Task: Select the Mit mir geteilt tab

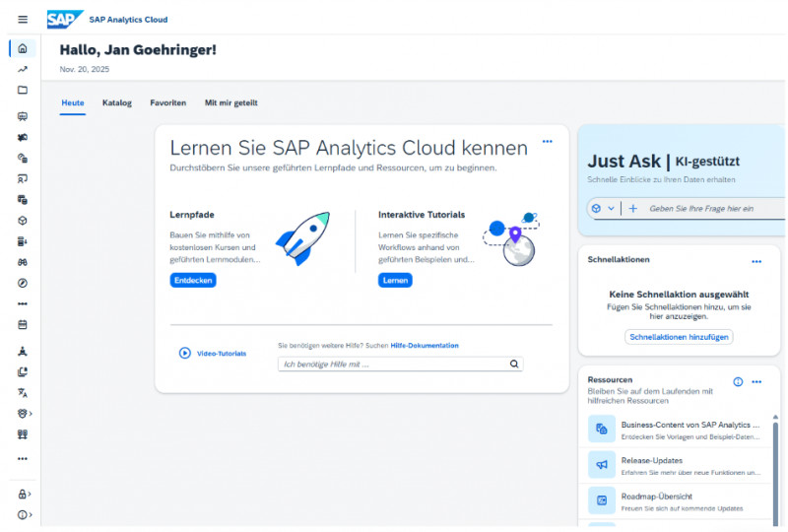Action: [x=230, y=102]
